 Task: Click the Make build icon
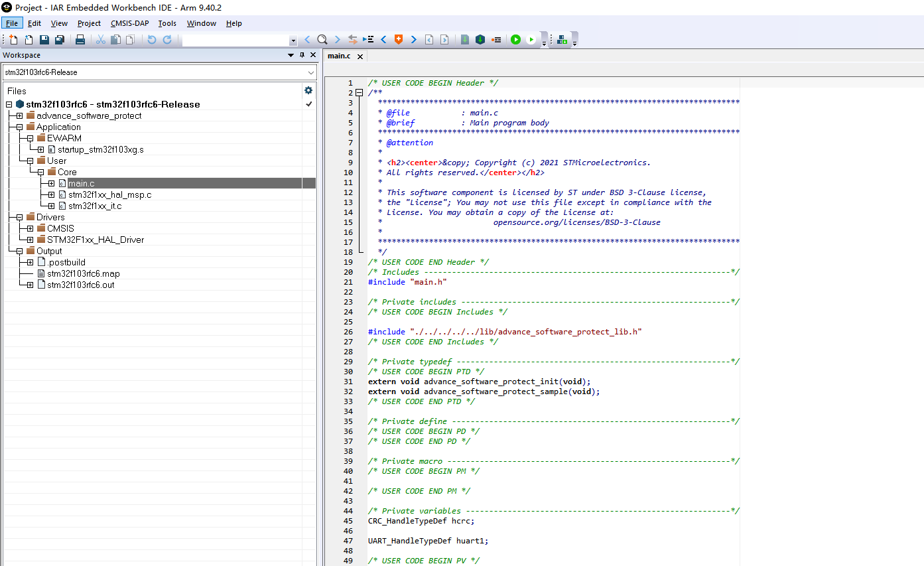coord(480,40)
